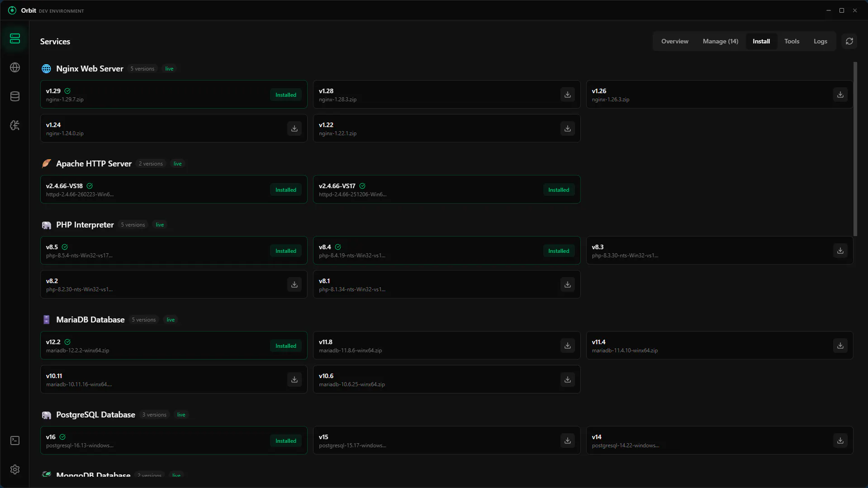Click the "live" badge beside PHP Interpreter
Image resolution: width=868 pixels, height=488 pixels.
coord(160,225)
